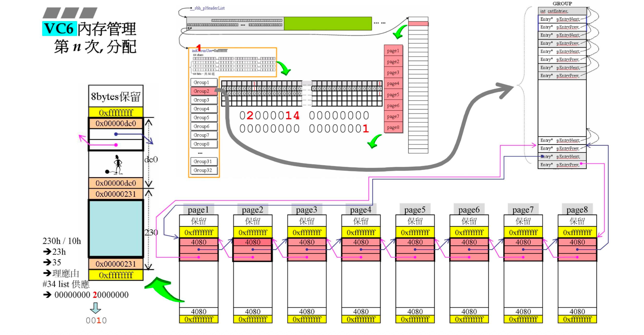Click the 0010 binary text
The height and width of the screenshot is (335, 644).
click(96, 320)
